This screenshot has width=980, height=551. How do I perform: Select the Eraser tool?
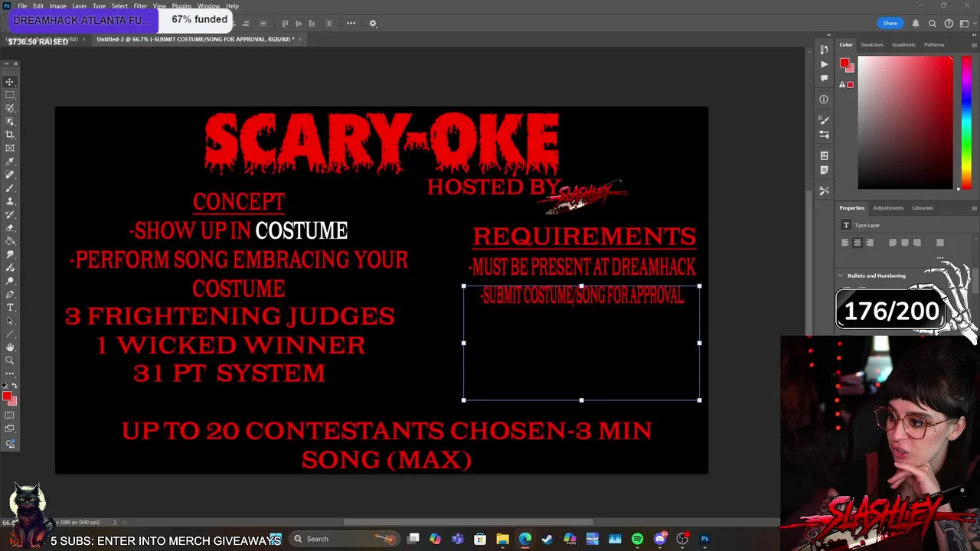point(10,227)
